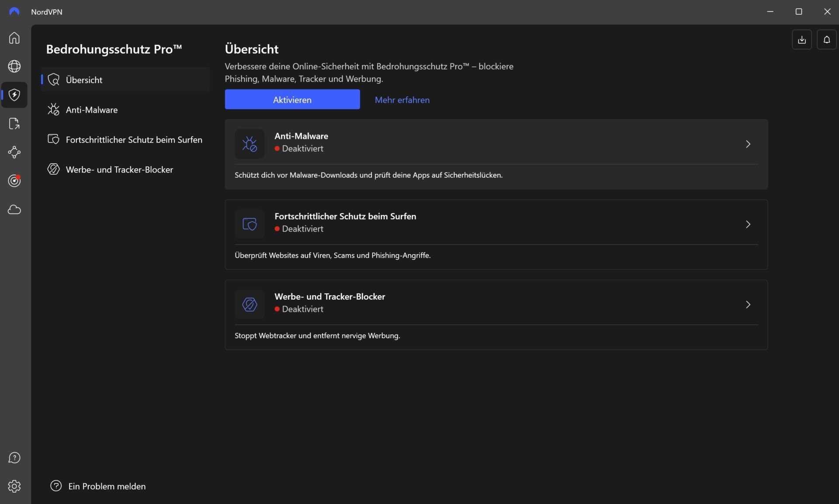The height and width of the screenshot is (504, 839).
Task: Click the Anti-Malware bug icon in card
Action: (250, 144)
